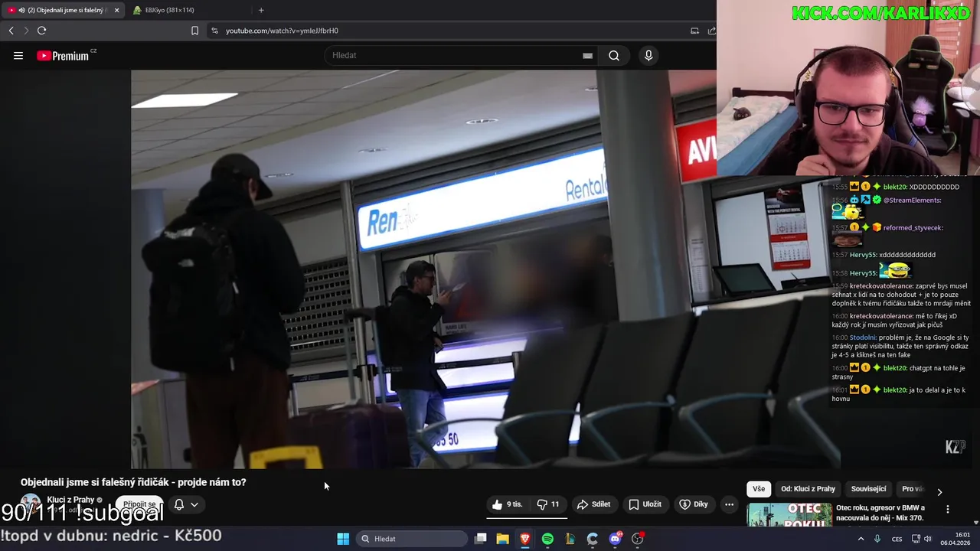The height and width of the screenshot is (551, 980).
Task: Mute the playing YouTube tab audio icon
Action: (21, 10)
